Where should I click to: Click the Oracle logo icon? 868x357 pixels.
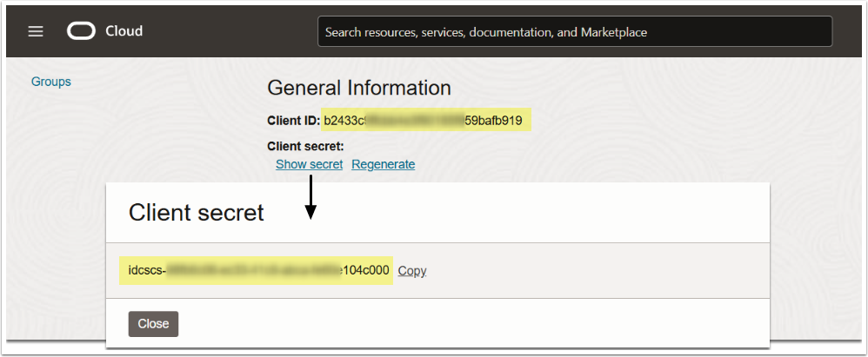82,31
